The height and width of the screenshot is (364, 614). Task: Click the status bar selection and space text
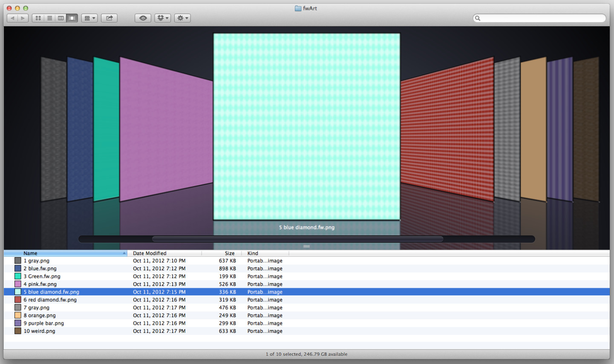(307, 354)
